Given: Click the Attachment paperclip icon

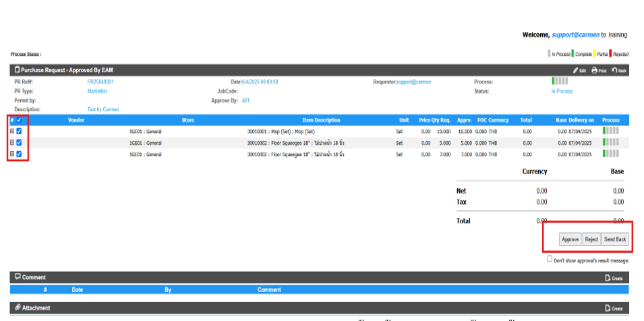Looking at the screenshot, I should coord(18,308).
